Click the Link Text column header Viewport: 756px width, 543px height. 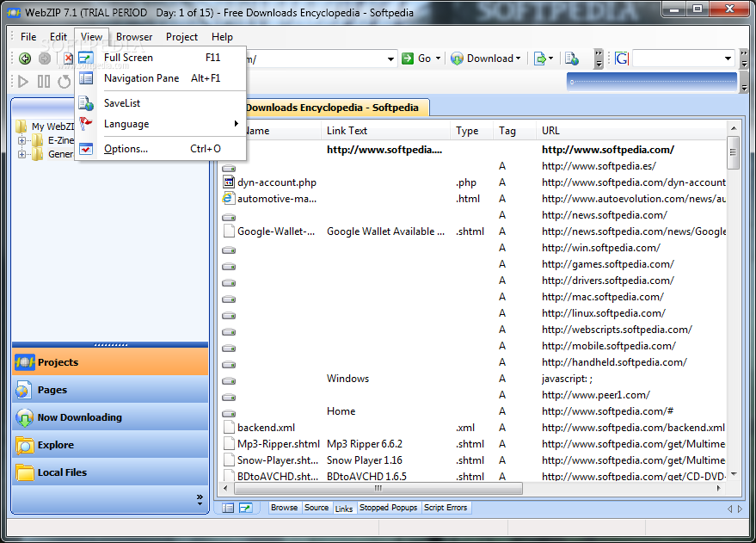tap(385, 131)
